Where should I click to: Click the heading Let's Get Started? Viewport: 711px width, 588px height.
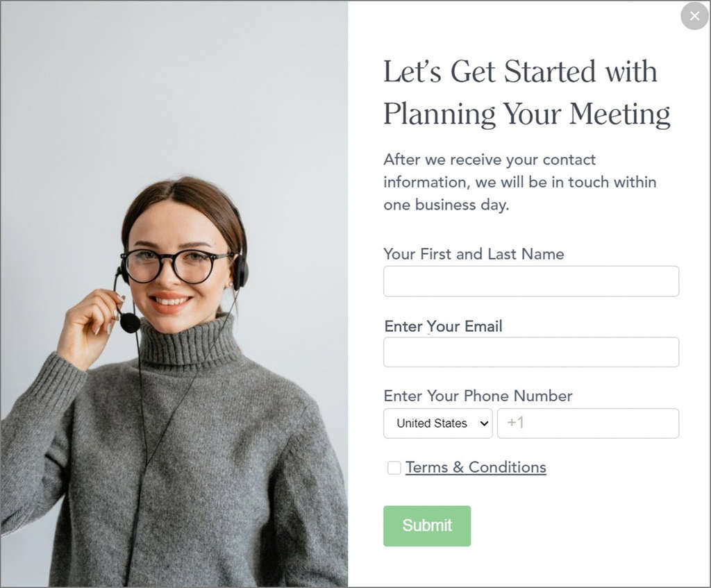[x=520, y=72]
